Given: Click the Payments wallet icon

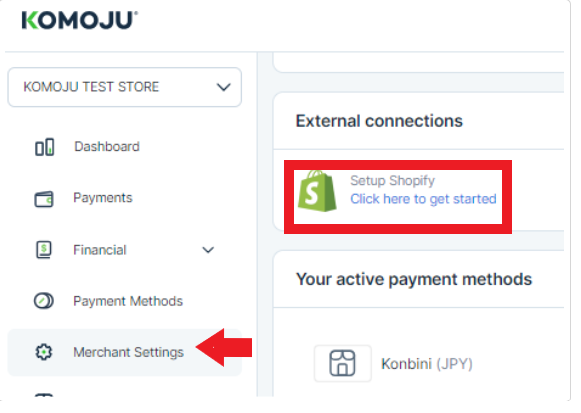Looking at the screenshot, I should tap(44, 199).
